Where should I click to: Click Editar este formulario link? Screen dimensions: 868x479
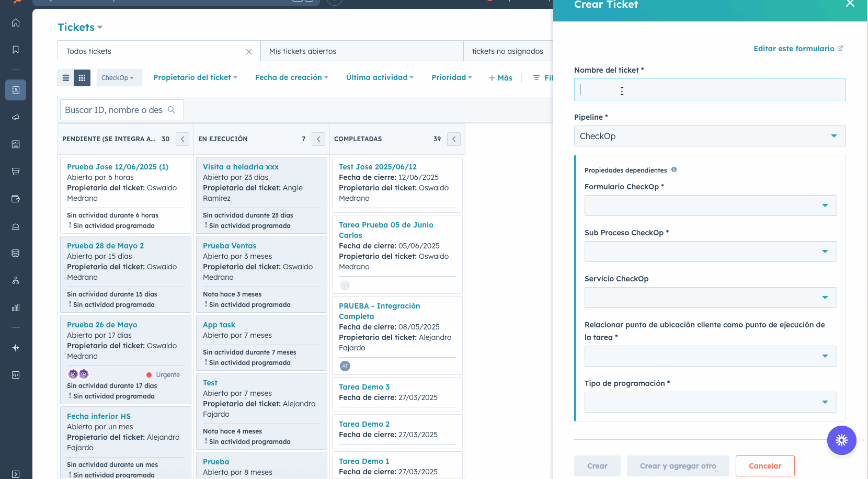click(x=798, y=49)
